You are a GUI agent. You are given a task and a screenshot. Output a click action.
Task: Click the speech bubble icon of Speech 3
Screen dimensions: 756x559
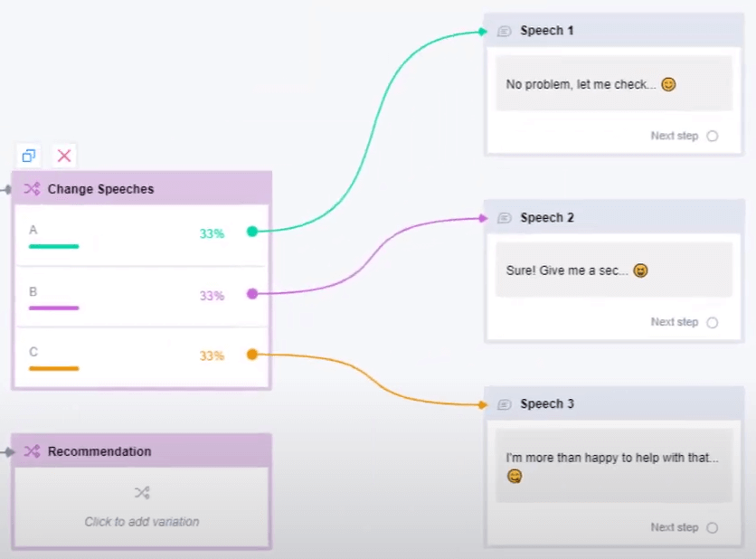pyautogui.click(x=505, y=404)
